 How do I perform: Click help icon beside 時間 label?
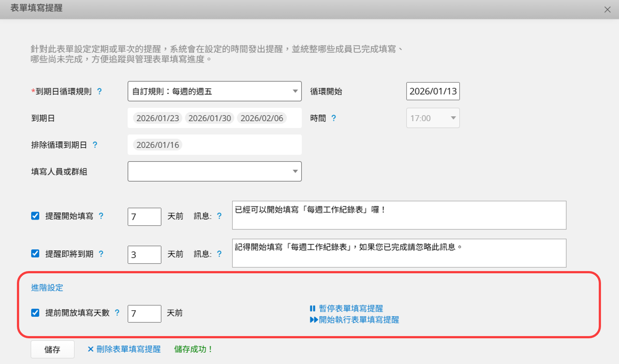coord(334,118)
